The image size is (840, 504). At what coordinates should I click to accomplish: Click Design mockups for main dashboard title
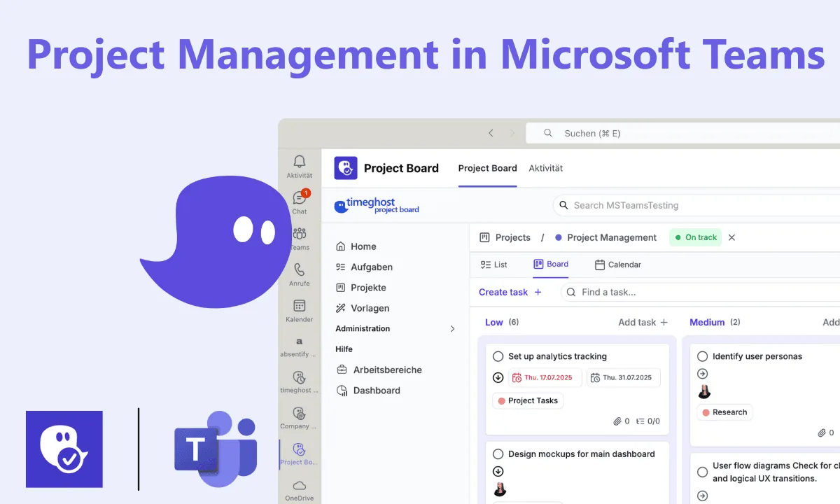[582, 454]
